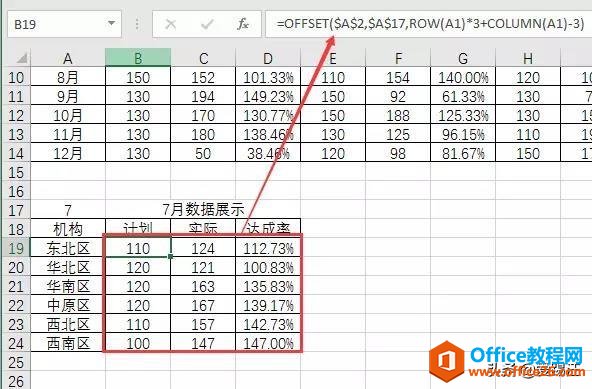Click inside the Name Box showing B19
This screenshot has height=389, width=592.
tap(57, 24)
